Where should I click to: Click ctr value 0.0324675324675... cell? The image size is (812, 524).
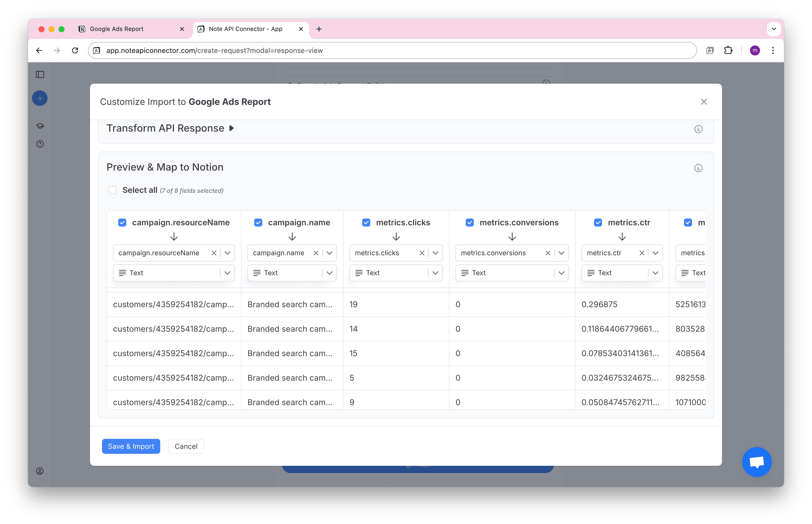(x=622, y=378)
